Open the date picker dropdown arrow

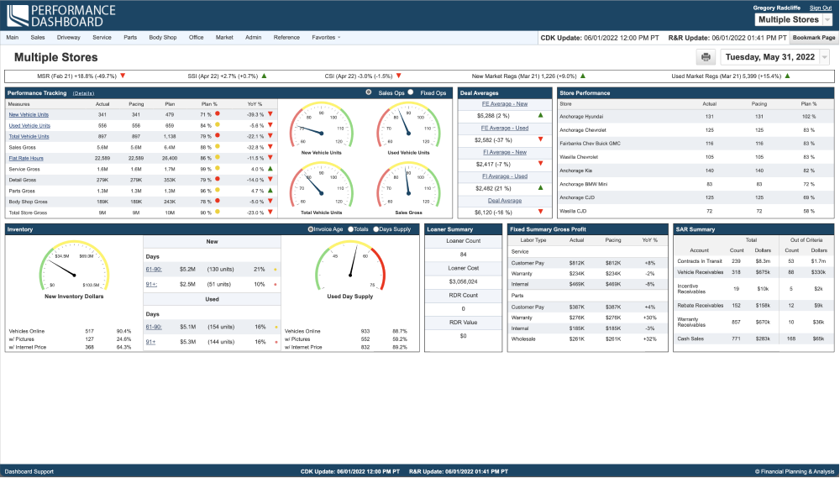coord(824,58)
